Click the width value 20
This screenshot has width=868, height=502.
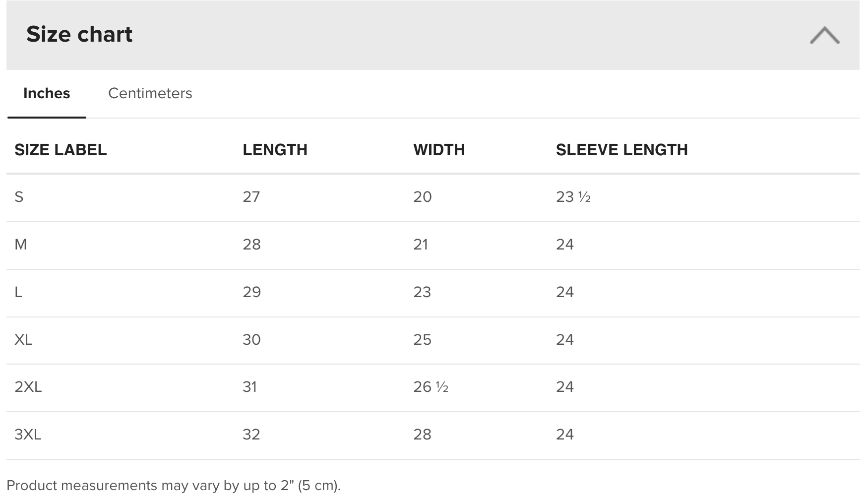point(422,197)
